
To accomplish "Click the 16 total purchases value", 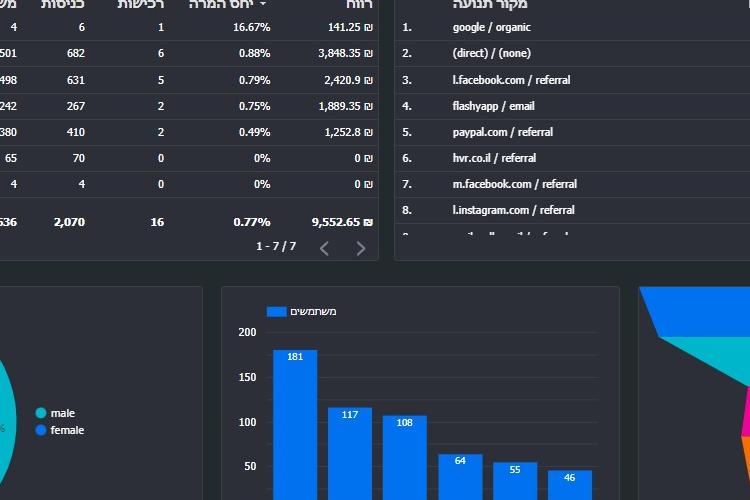I will [157, 222].
